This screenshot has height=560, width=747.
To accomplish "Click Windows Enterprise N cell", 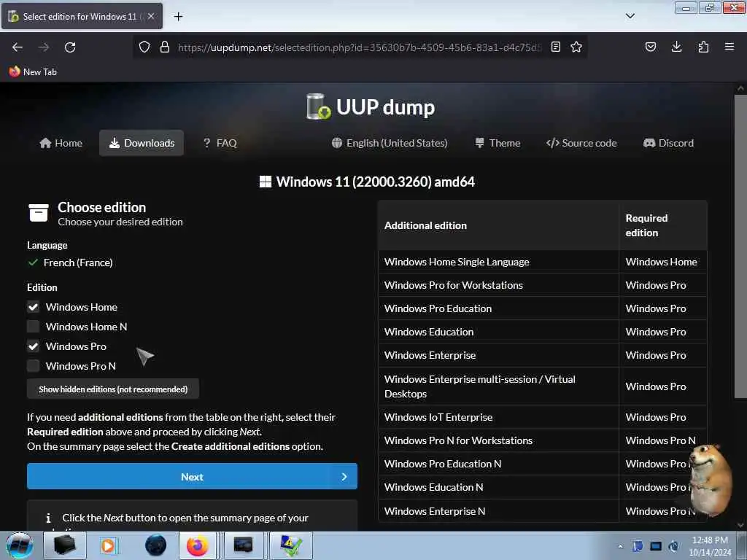I will [x=498, y=511].
